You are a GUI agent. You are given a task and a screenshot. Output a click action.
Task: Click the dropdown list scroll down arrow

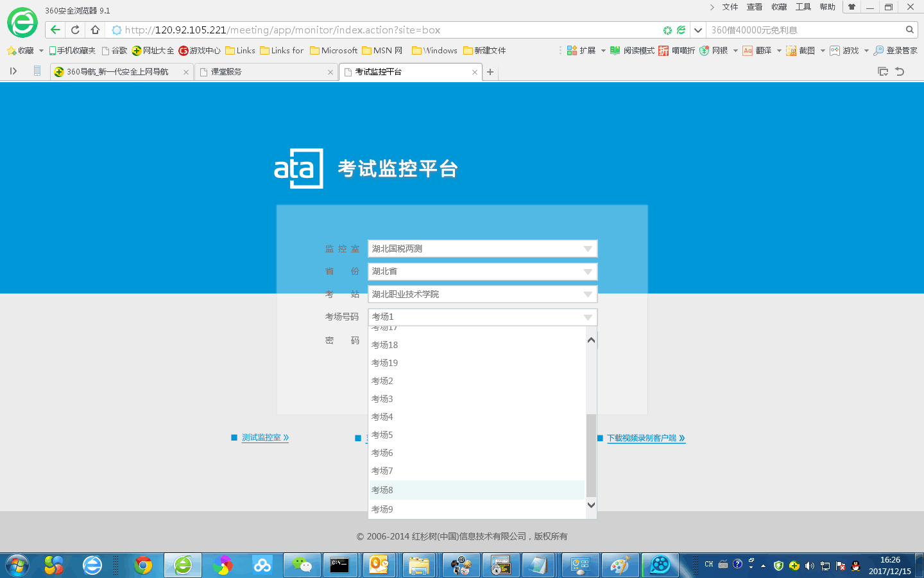591,505
